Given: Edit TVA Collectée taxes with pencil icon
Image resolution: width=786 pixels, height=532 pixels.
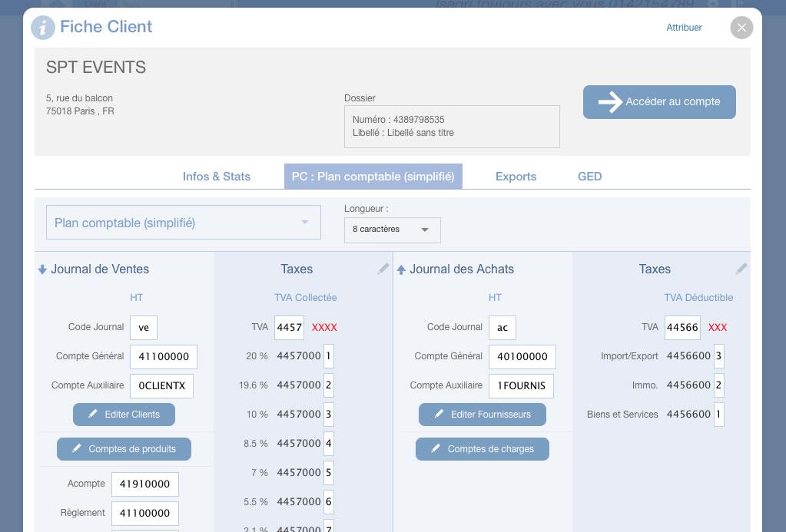Looking at the screenshot, I should (383, 269).
